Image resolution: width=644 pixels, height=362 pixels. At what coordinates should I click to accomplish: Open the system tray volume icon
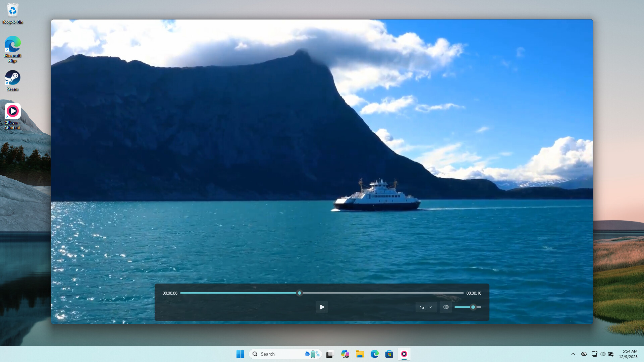point(603,354)
